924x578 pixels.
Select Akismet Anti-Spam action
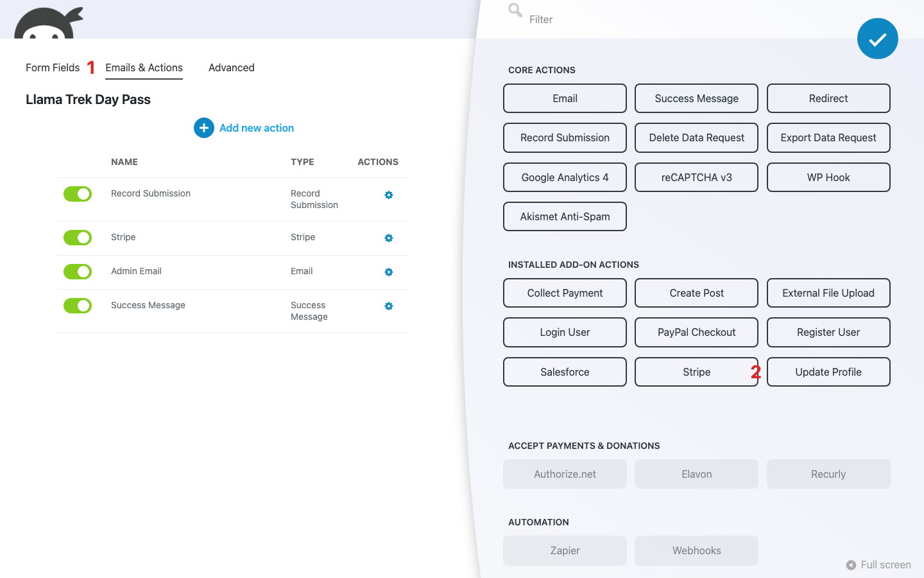tap(565, 216)
